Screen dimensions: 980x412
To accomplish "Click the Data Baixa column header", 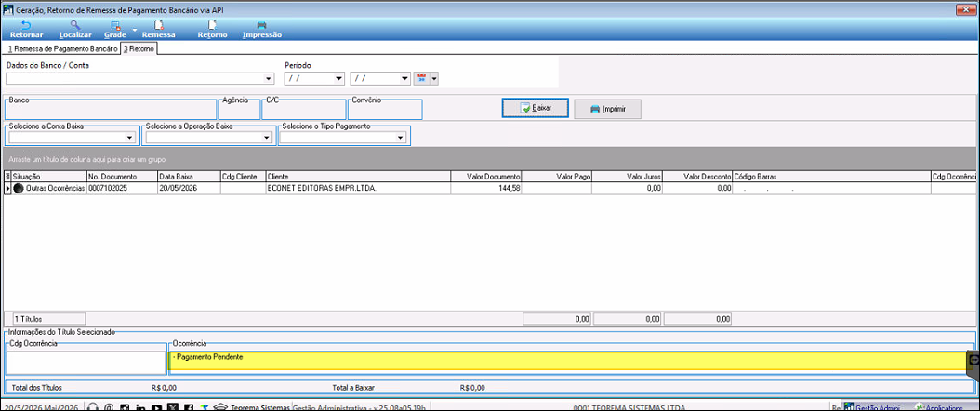I will click(x=189, y=177).
